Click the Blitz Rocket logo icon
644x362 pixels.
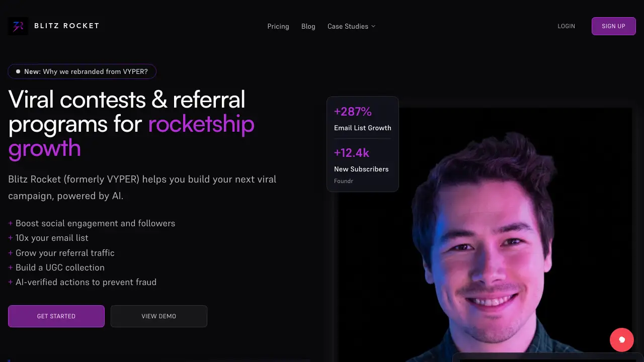(18, 26)
